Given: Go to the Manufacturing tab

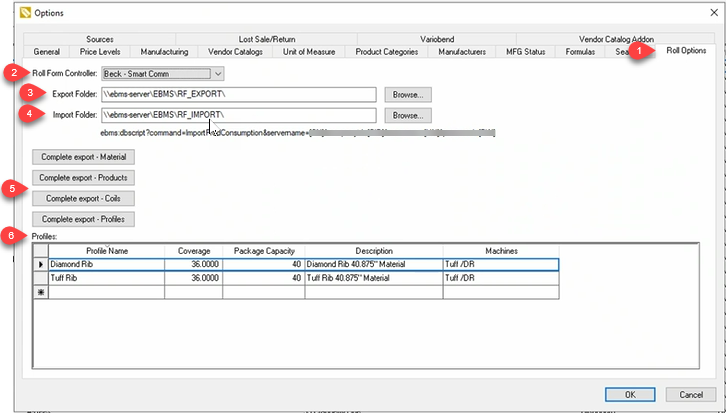Looking at the screenshot, I should click(164, 51).
